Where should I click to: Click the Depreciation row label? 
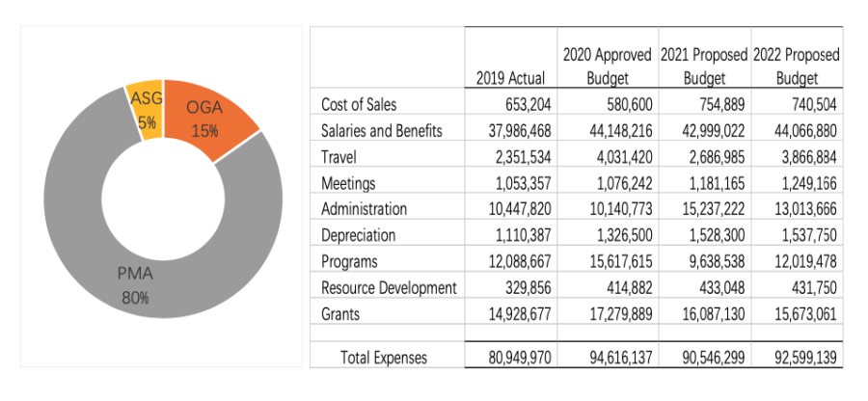358,234
